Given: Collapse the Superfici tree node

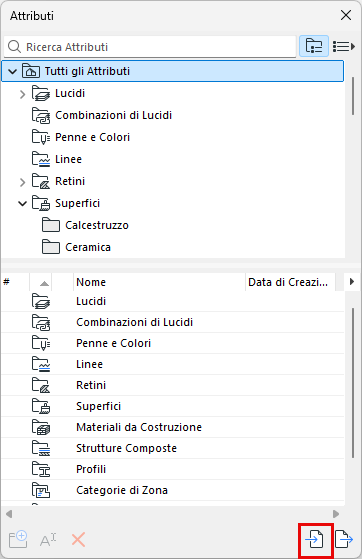Looking at the screenshot, I should coord(22,204).
